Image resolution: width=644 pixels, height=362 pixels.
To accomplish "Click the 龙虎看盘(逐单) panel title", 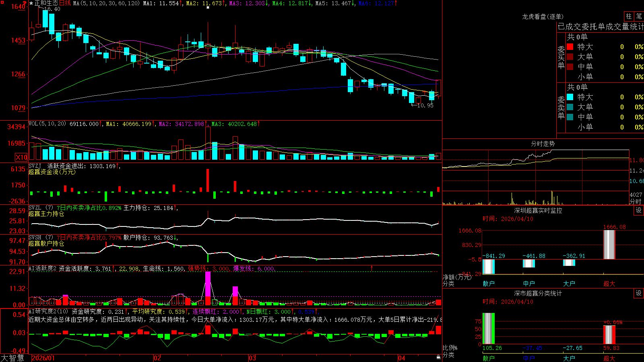I will pyautogui.click(x=543, y=16).
